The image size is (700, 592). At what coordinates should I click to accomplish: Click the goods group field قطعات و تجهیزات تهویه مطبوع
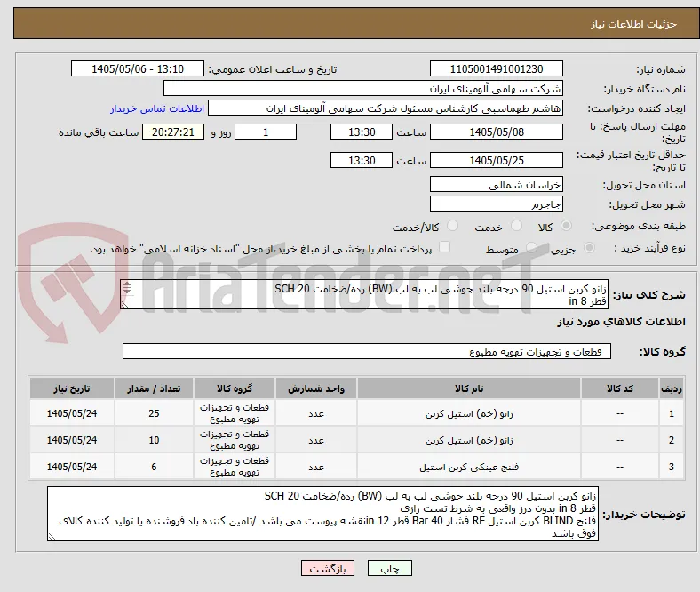367,351
